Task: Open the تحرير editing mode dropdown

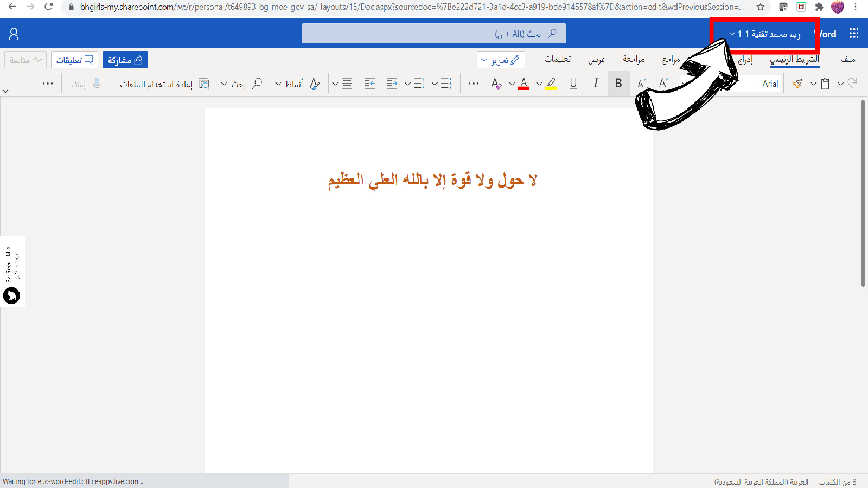Action: [x=500, y=60]
